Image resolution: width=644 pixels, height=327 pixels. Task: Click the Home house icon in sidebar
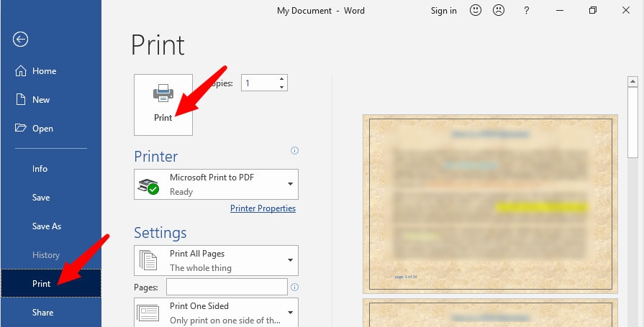click(x=21, y=71)
